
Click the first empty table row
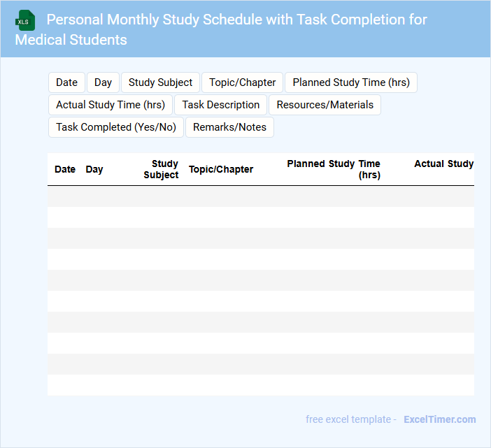point(260,196)
